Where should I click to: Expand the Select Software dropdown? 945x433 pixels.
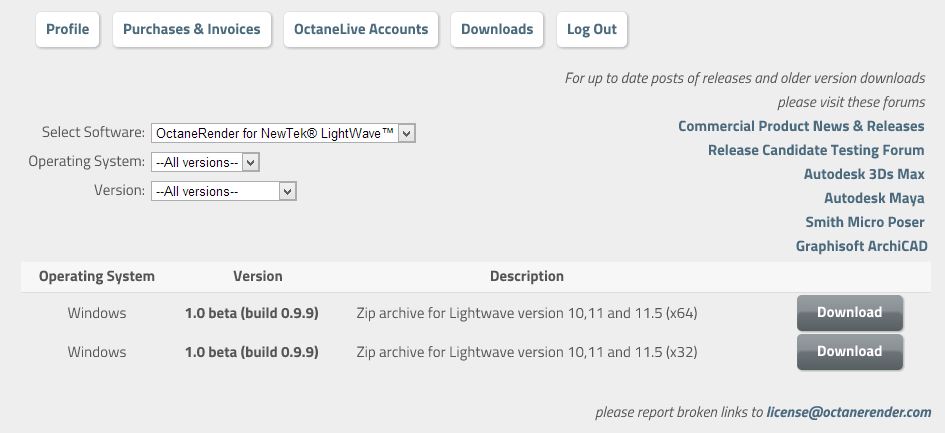283,133
